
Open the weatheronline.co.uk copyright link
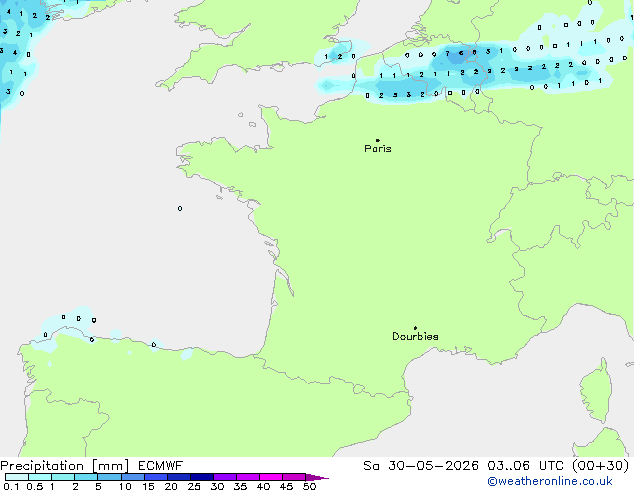550,481
